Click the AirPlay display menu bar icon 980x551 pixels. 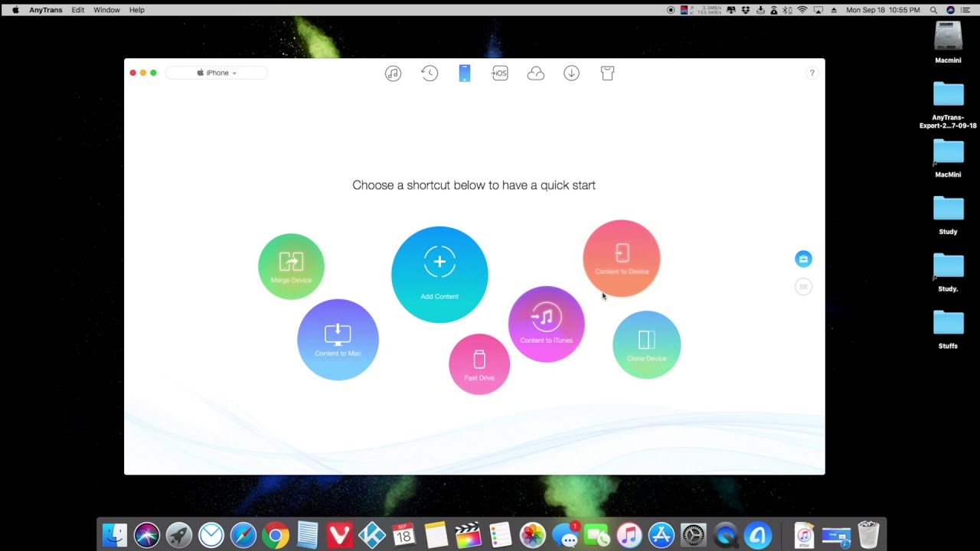pos(818,10)
